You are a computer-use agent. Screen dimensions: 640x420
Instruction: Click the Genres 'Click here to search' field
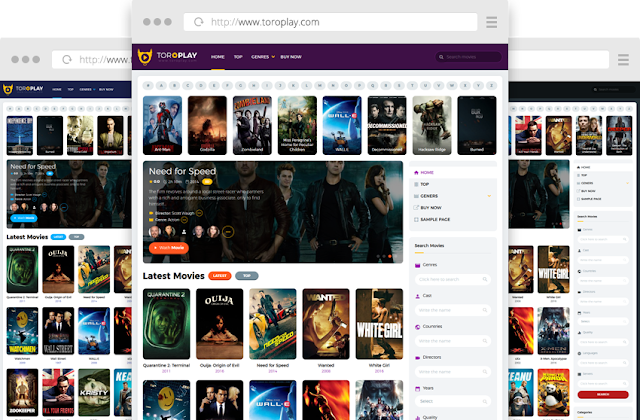click(x=453, y=280)
